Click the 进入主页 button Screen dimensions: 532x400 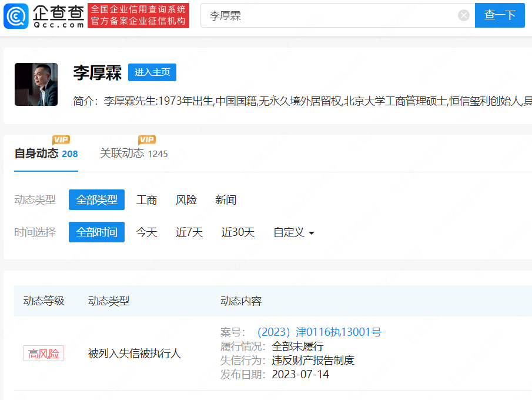coord(152,72)
